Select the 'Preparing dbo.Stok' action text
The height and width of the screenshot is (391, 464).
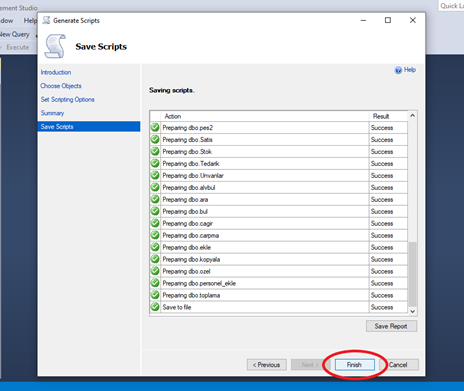tap(187, 152)
